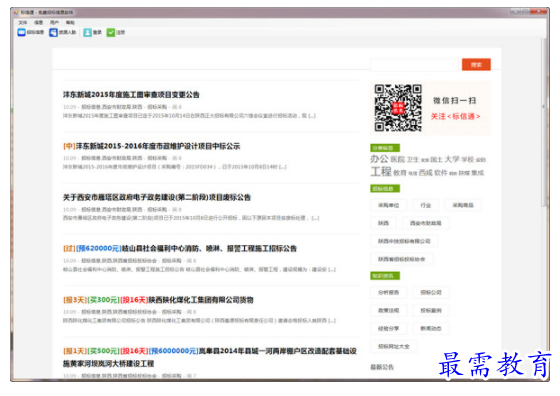Click the 关注<标信通> WeChat text
This screenshot has height=396, width=560.
coord(455,116)
